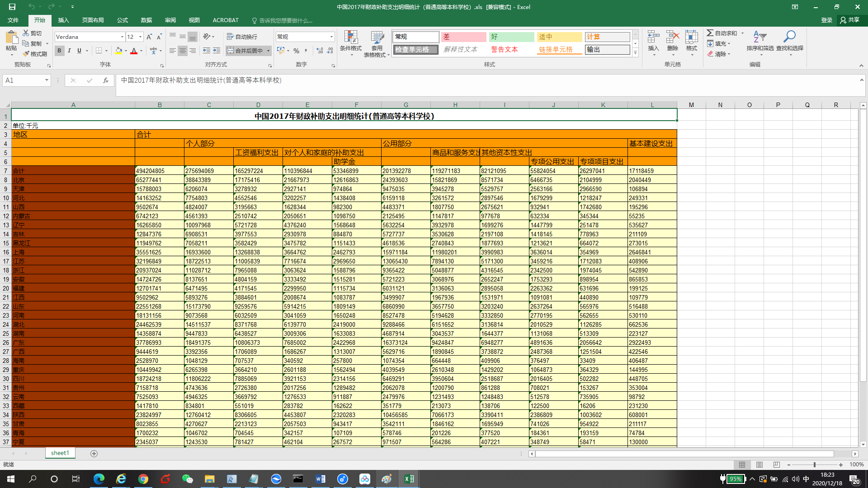Open the 数据 ribbon tab
This screenshot has width=868, height=488.
coord(146,20)
